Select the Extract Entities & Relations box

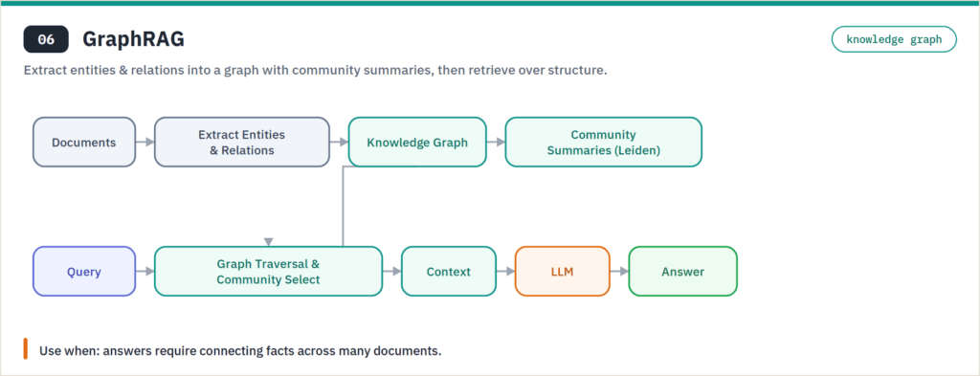(242, 142)
